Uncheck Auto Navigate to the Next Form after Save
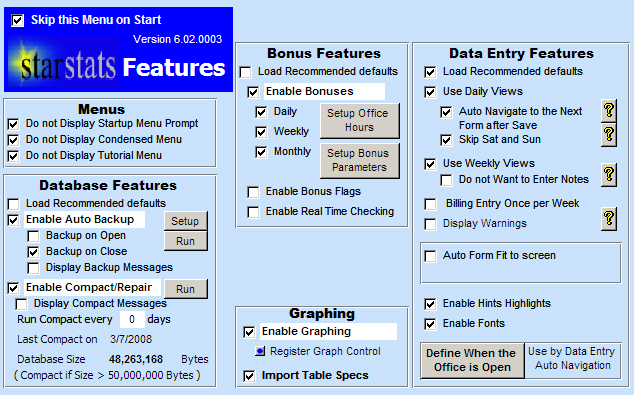 click(446, 112)
